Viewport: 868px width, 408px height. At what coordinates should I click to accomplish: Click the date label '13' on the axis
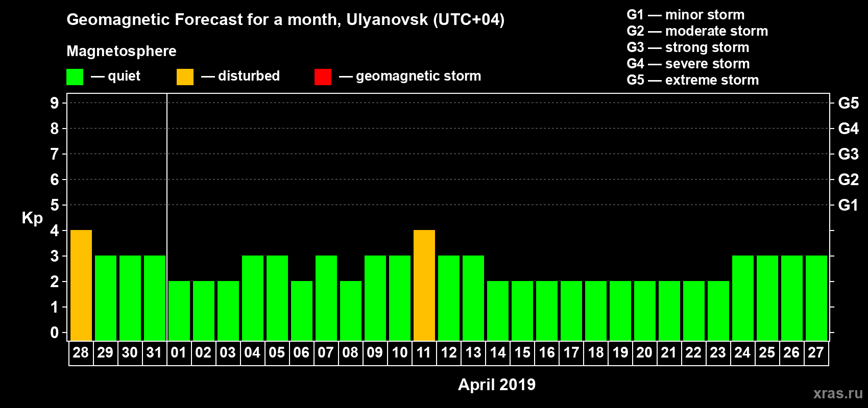coord(473,352)
